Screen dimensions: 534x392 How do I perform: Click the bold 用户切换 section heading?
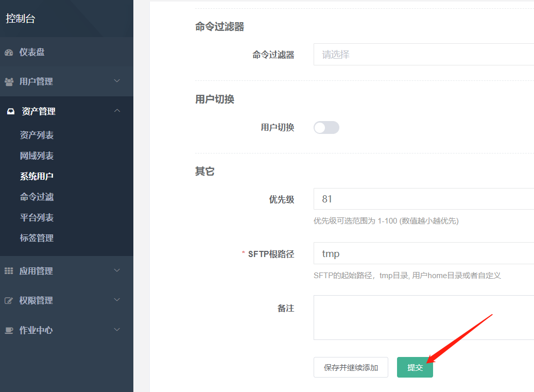point(215,99)
